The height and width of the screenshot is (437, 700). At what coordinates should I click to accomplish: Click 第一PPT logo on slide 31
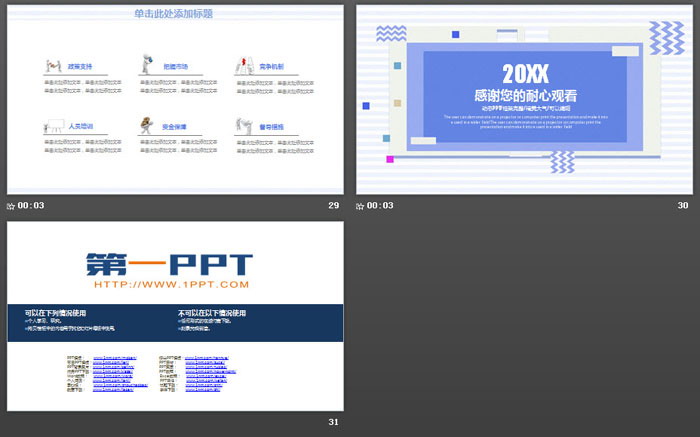pos(169,264)
